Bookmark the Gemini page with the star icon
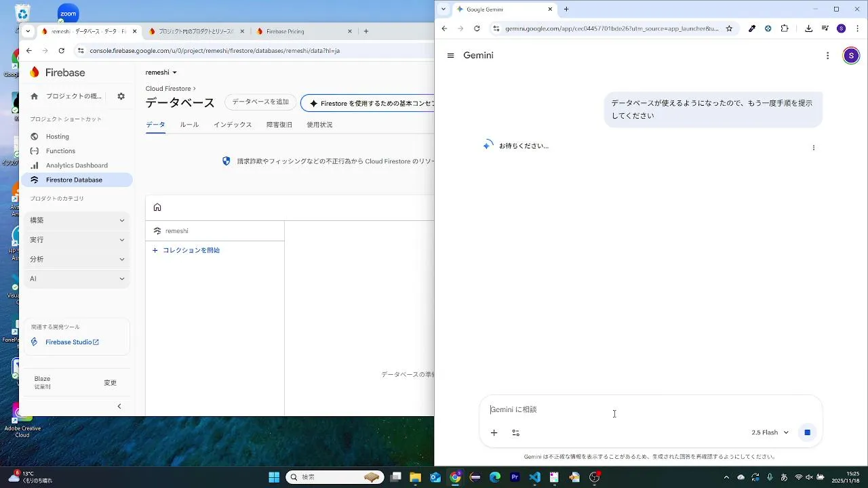868x488 pixels. point(729,28)
